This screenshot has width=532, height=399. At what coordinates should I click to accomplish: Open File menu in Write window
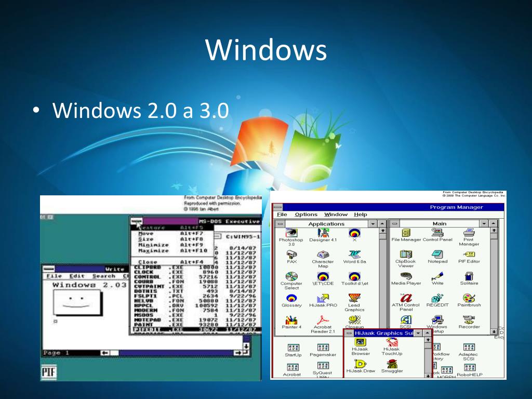click(x=54, y=276)
